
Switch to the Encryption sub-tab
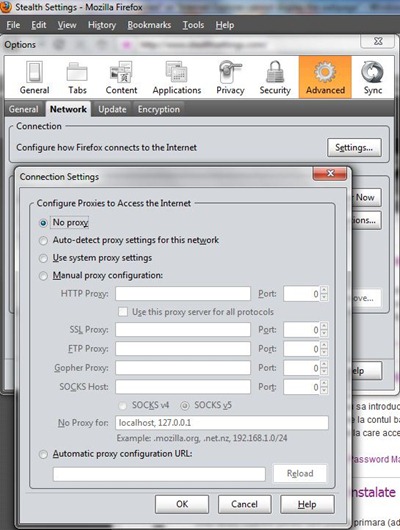coord(159,109)
